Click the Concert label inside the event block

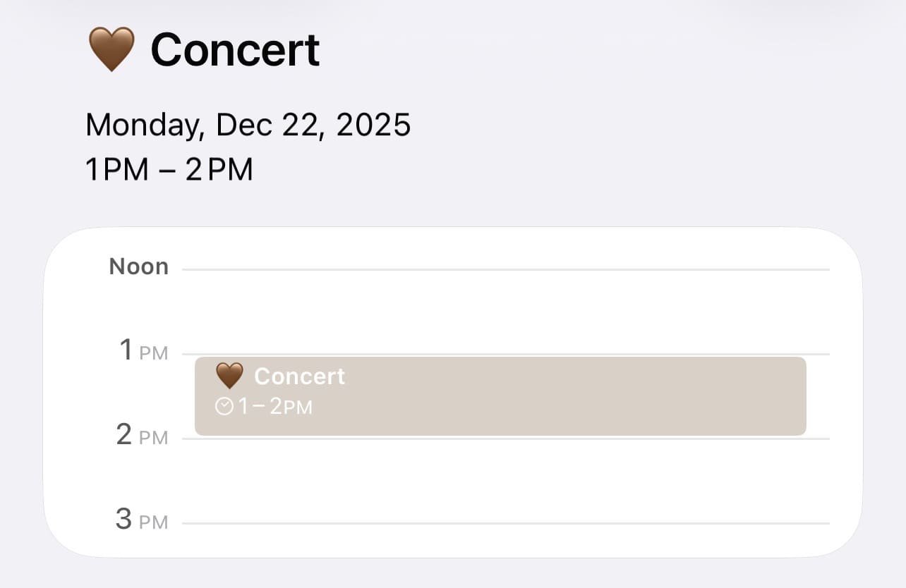coord(299,376)
